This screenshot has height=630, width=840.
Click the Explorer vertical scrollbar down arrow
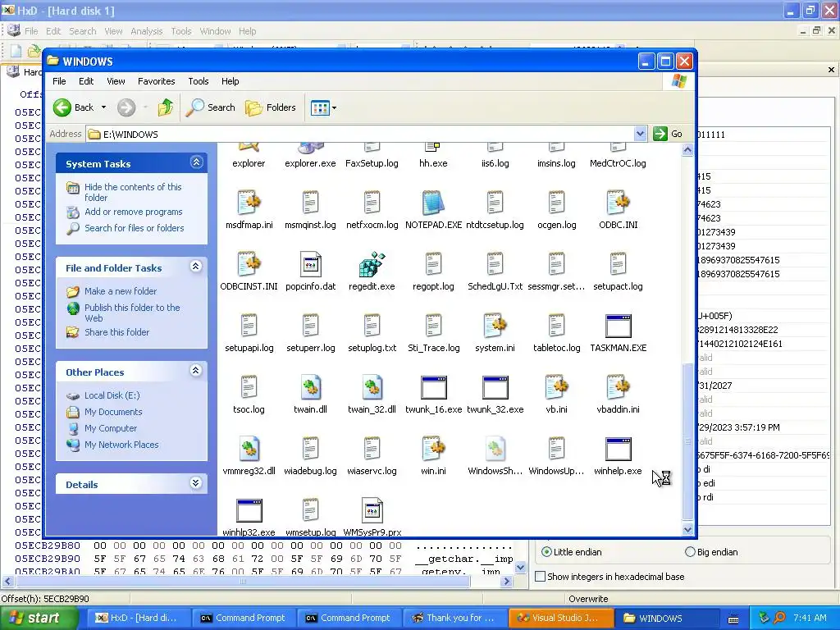(688, 530)
